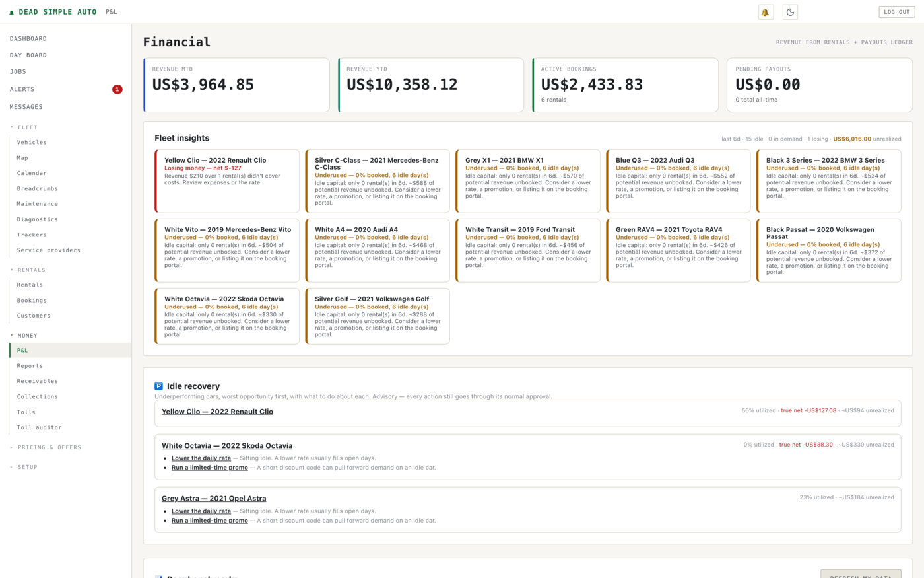The width and height of the screenshot is (924, 578).
Task: Click the Fleet insights heading
Action: pyautogui.click(x=182, y=138)
